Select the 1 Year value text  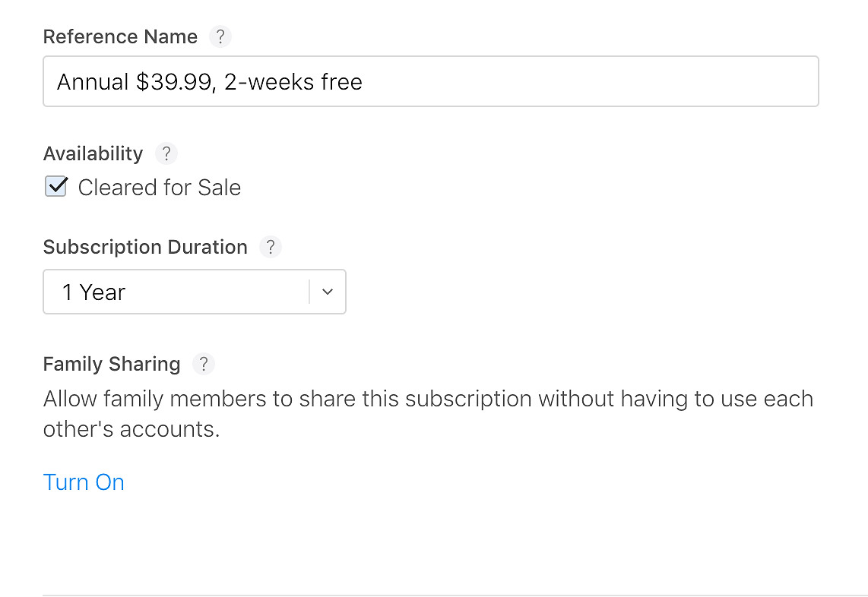[x=93, y=292]
